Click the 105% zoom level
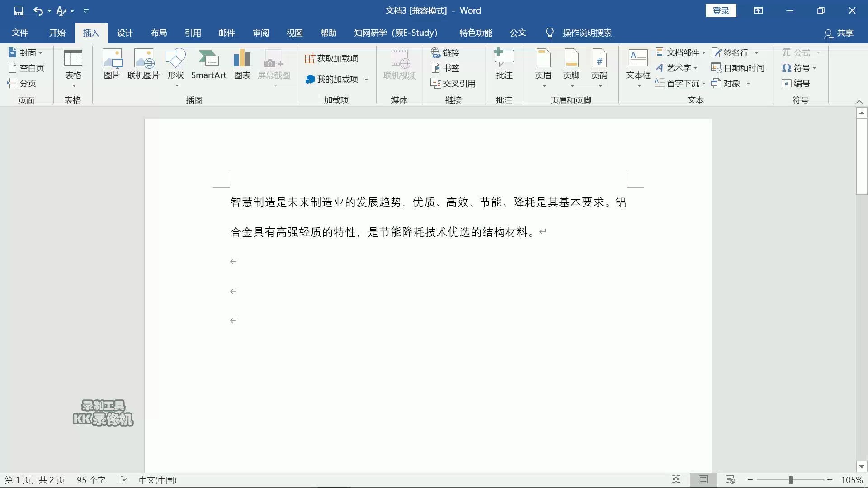 (x=852, y=480)
